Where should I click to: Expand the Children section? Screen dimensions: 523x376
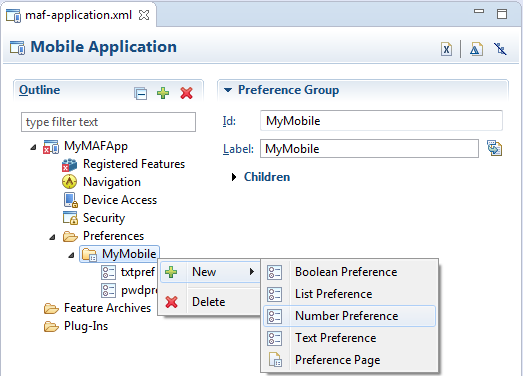[234, 177]
